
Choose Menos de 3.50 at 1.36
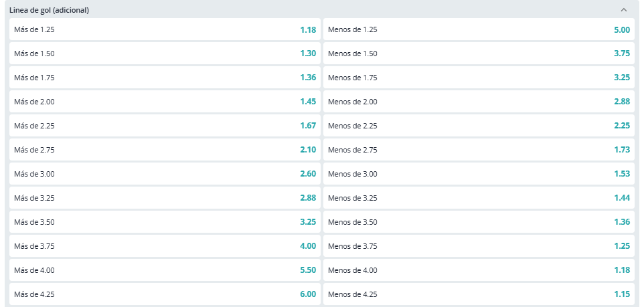pyautogui.click(x=479, y=221)
